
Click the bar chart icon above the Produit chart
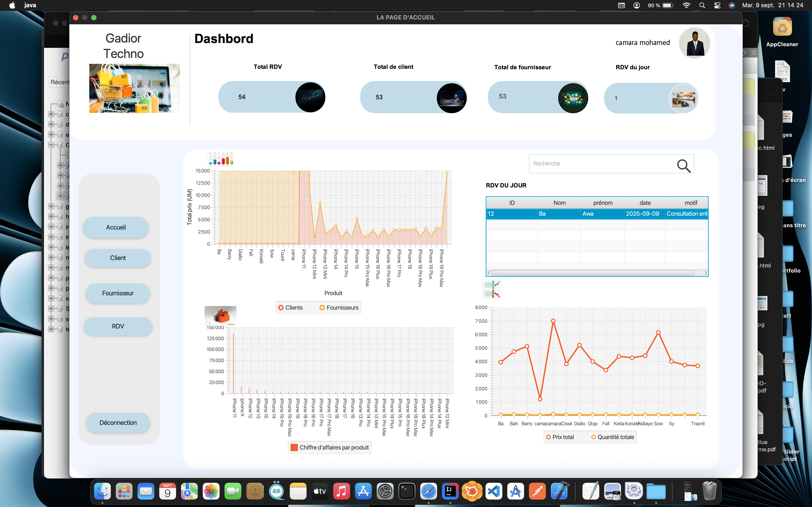point(220,159)
